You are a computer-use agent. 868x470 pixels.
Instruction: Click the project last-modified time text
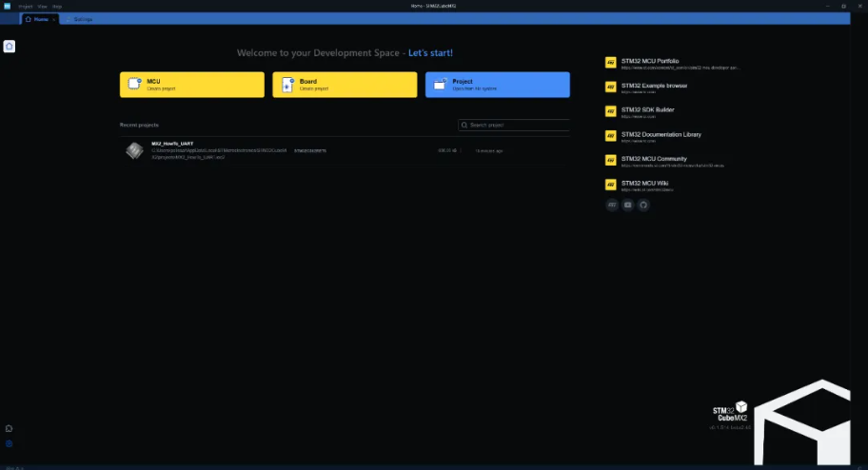coord(489,150)
